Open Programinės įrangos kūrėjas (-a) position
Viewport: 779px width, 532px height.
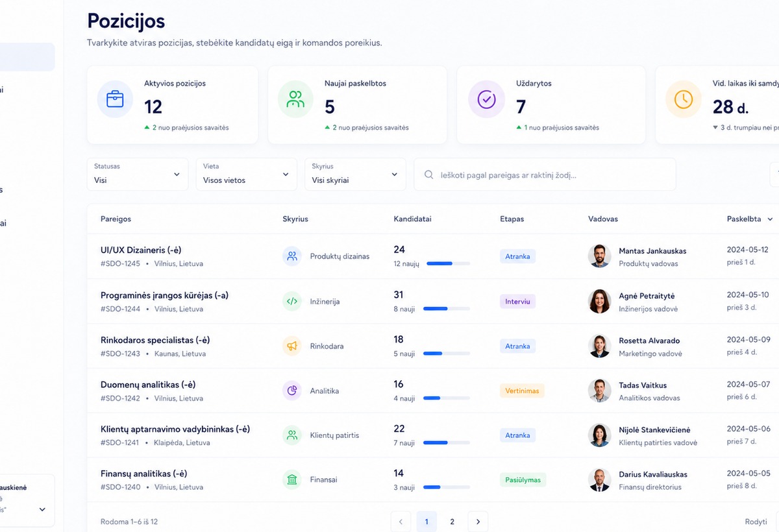[164, 295]
